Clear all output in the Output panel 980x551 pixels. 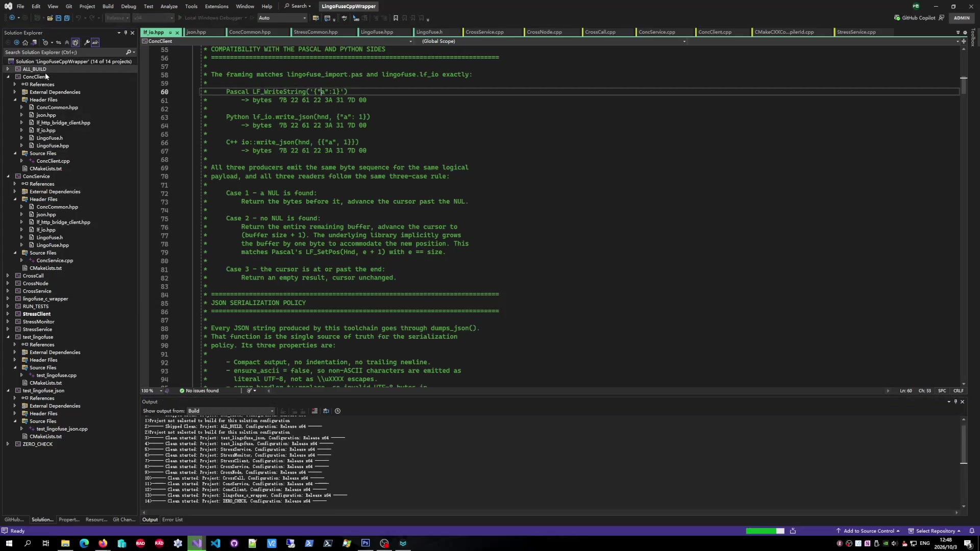pyautogui.click(x=314, y=411)
